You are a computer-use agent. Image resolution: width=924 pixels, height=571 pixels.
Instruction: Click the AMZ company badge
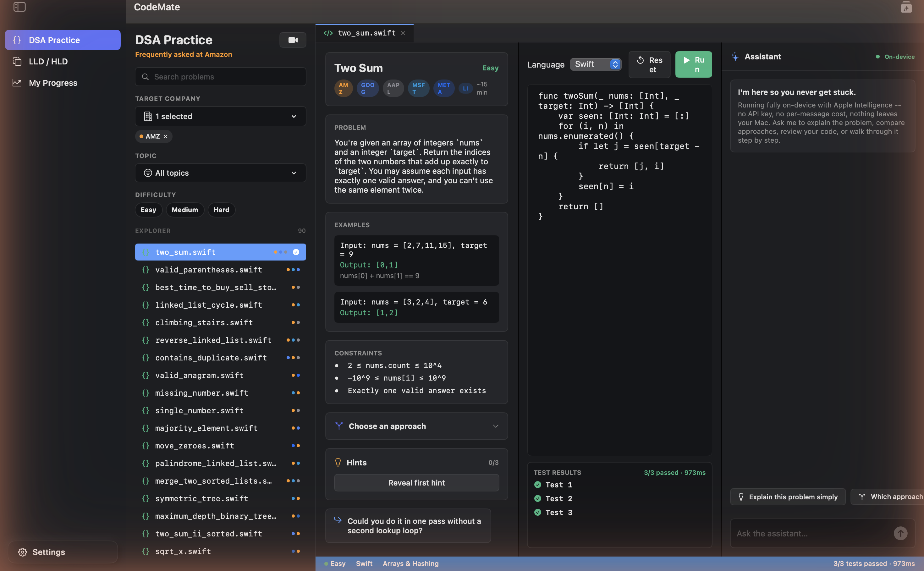pyautogui.click(x=343, y=88)
